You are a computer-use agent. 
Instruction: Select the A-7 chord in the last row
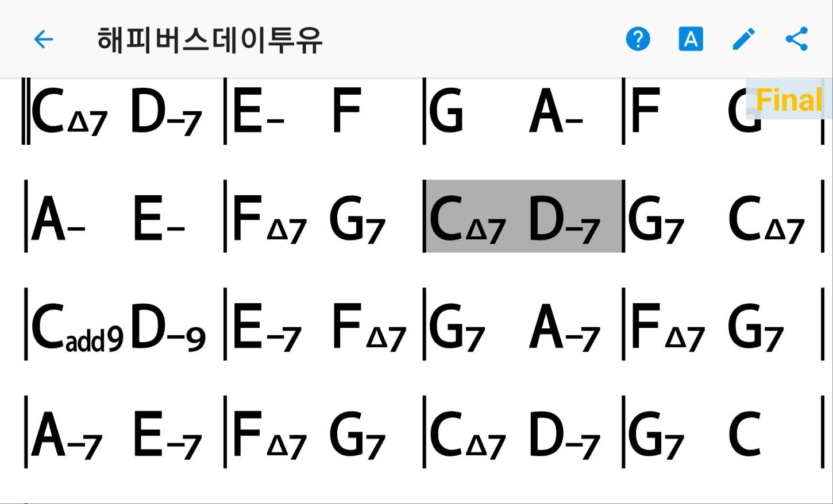tap(67, 434)
